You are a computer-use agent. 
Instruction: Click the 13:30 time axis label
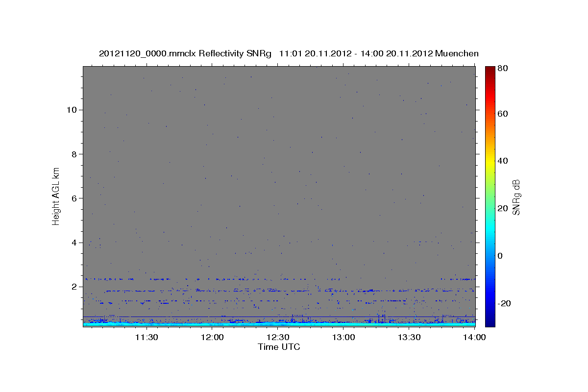409,337
